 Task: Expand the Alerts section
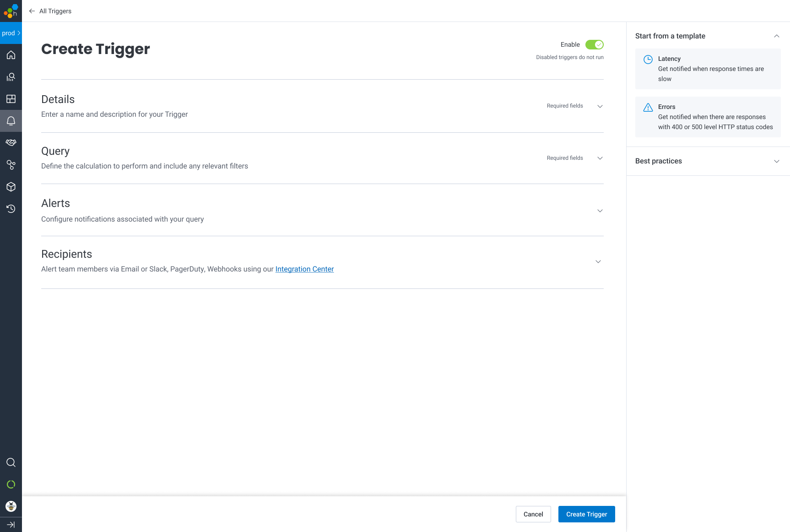coord(600,211)
